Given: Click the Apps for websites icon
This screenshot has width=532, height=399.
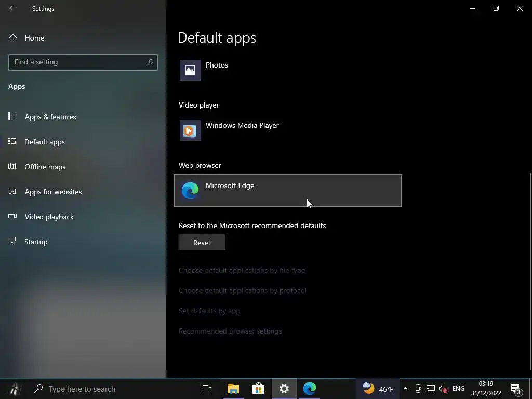Looking at the screenshot, I should click(12, 191).
